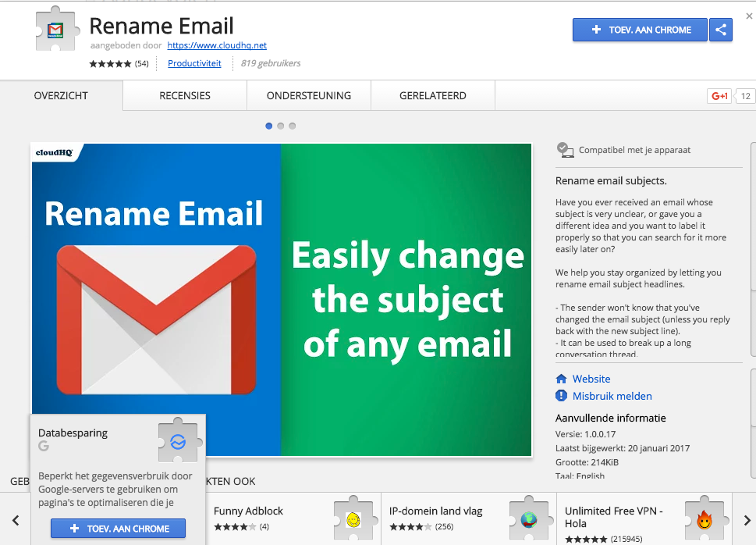The width and height of the screenshot is (756, 545).
Task: Click the Rename Email extension puzzle icon
Action: [56, 30]
